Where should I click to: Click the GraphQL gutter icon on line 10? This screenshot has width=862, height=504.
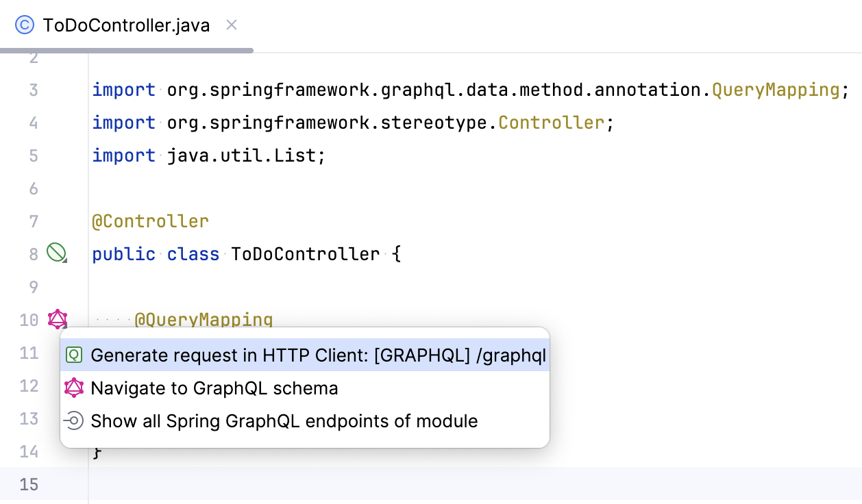[x=58, y=319]
